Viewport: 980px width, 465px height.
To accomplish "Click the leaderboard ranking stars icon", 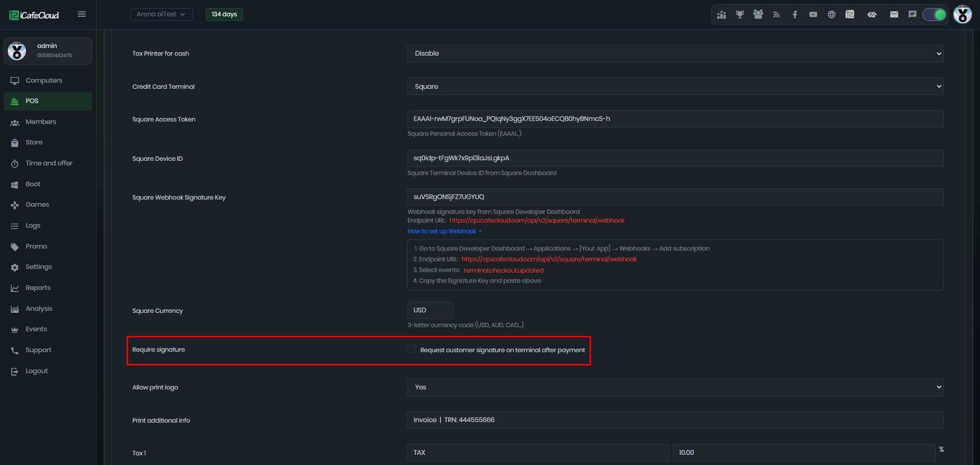I will tap(721, 15).
